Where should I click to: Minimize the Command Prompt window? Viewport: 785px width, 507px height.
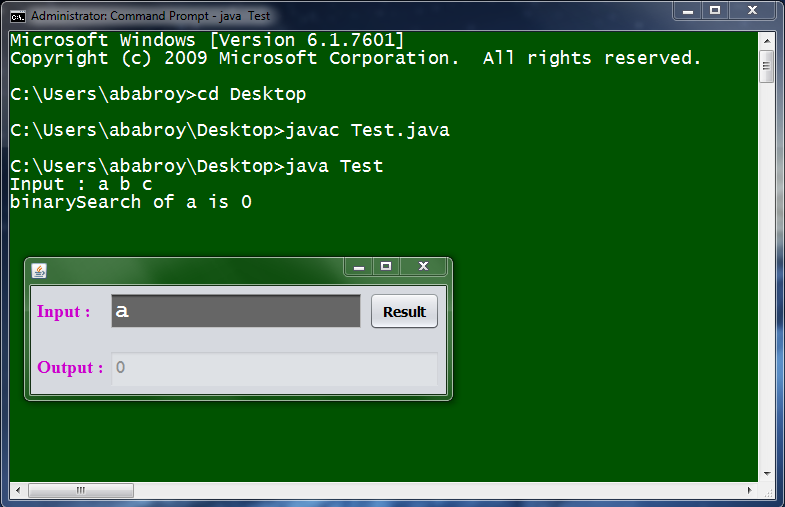tap(687, 11)
